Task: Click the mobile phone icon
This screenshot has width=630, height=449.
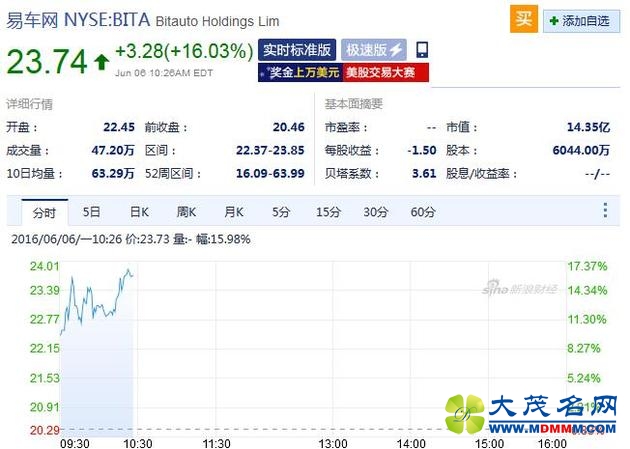Action: (x=422, y=49)
